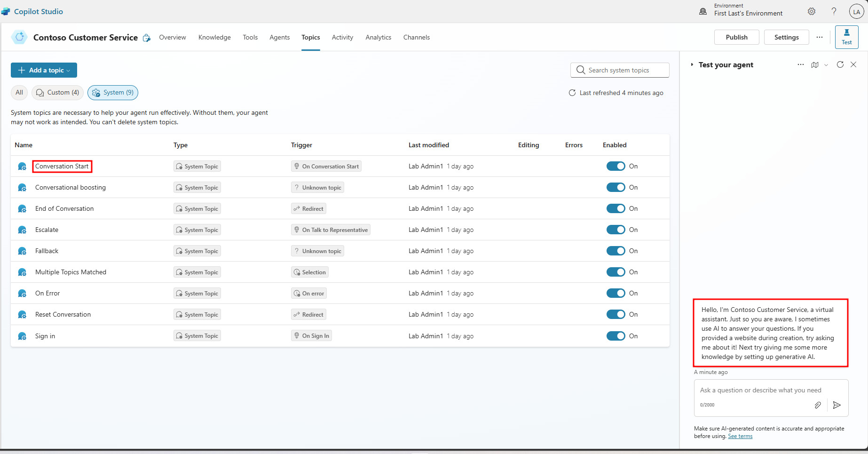The width and height of the screenshot is (868, 454).
Task: Open the Multiple Topics Matched topic
Action: click(x=71, y=272)
